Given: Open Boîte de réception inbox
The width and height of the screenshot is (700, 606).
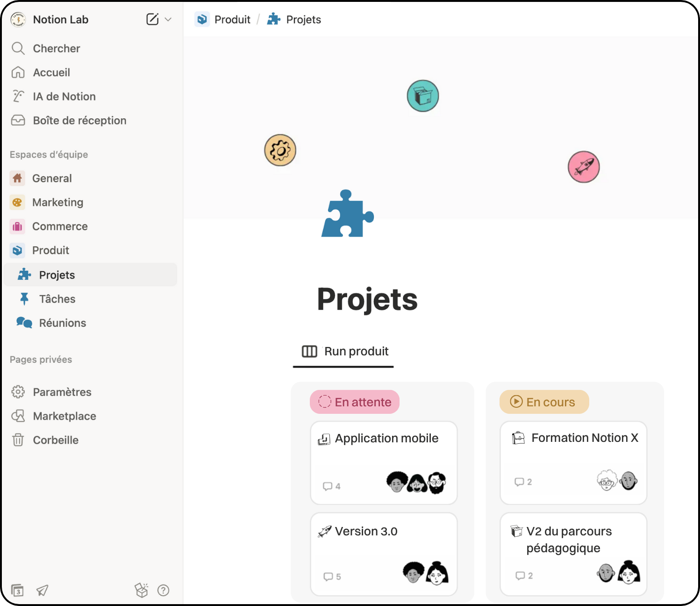Looking at the screenshot, I should pos(79,121).
